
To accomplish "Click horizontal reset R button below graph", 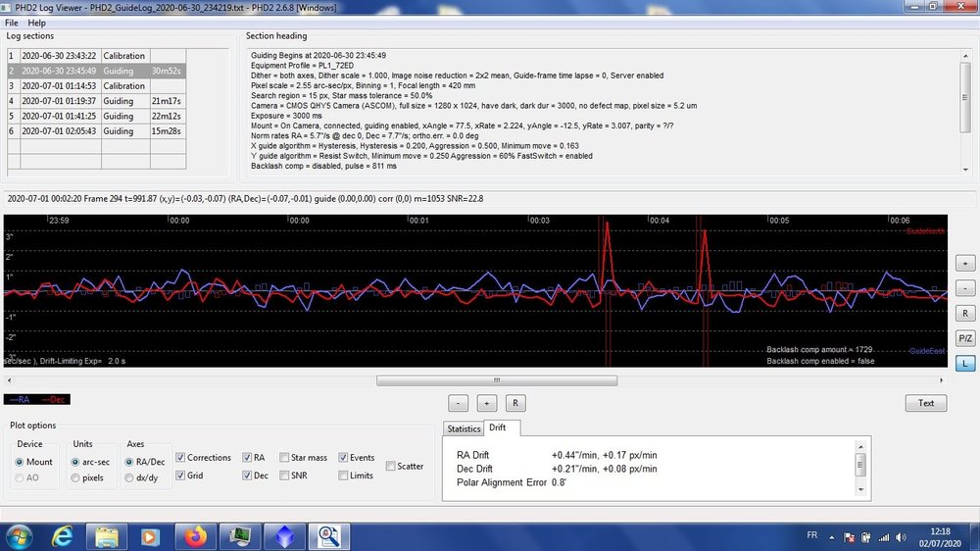I will (515, 403).
